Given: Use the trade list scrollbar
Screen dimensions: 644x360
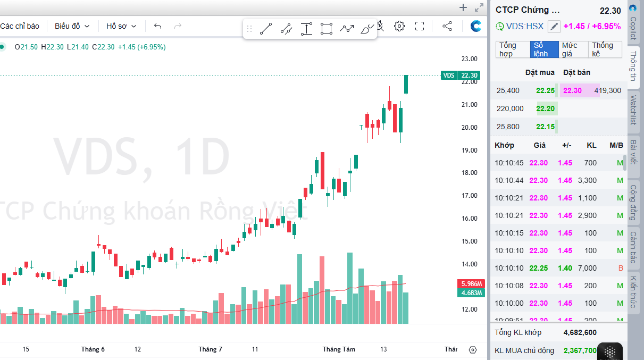Looking at the screenshot, I should [625, 162].
